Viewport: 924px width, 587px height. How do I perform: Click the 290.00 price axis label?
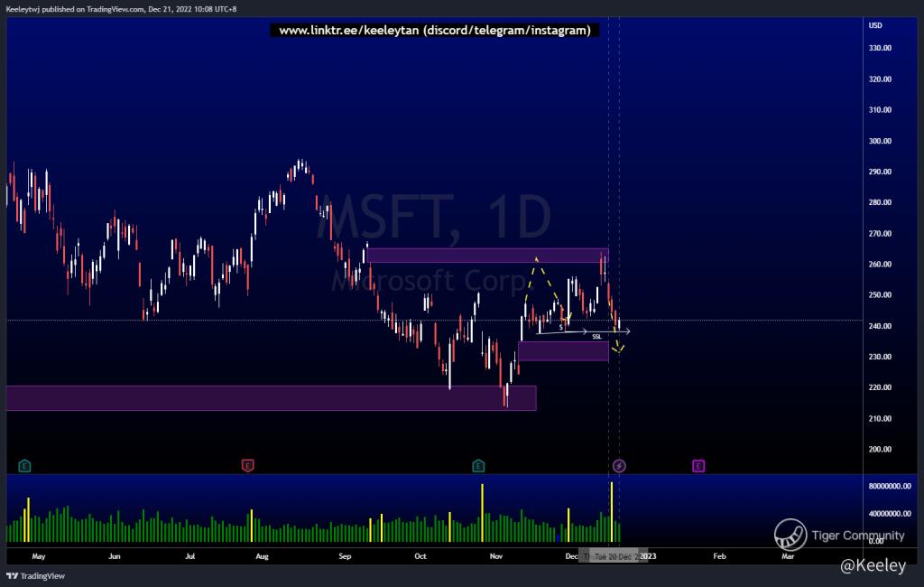coord(880,172)
